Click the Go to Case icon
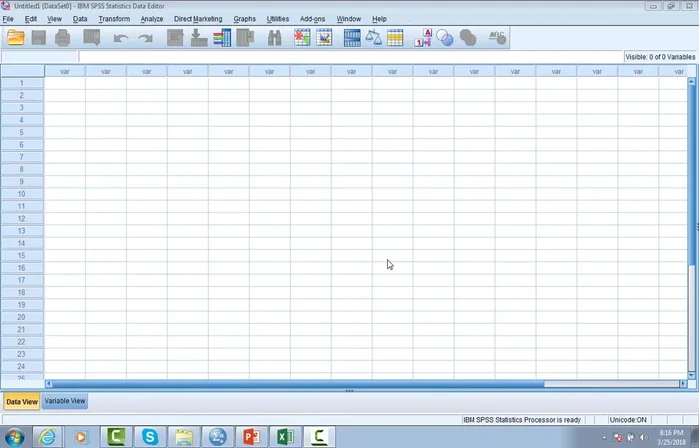This screenshot has width=699, height=448. click(x=175, y=38)
